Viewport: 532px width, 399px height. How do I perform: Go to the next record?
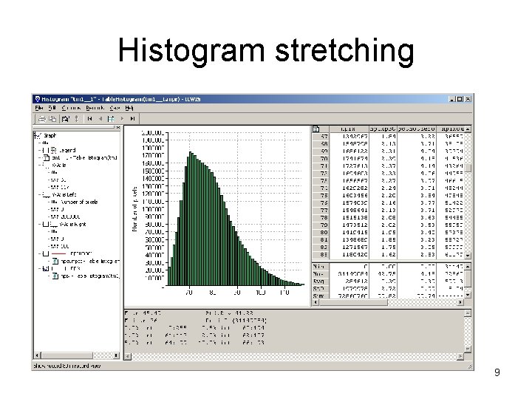pyautogui.click(x=122, y=119)
